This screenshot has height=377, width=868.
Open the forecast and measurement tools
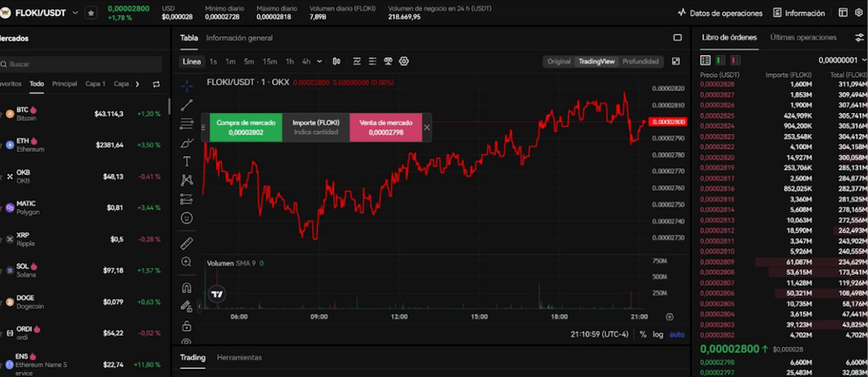(x=187, y=199)
